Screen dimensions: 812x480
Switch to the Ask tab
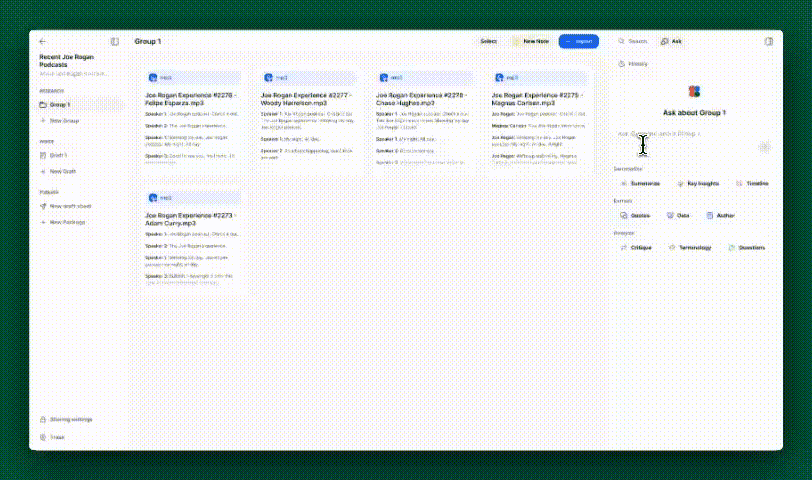point(671,41)
